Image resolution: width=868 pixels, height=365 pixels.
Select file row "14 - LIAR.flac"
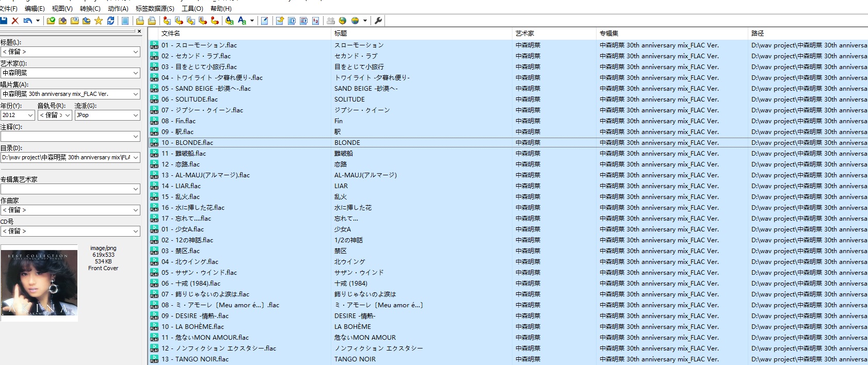[508, 186]
